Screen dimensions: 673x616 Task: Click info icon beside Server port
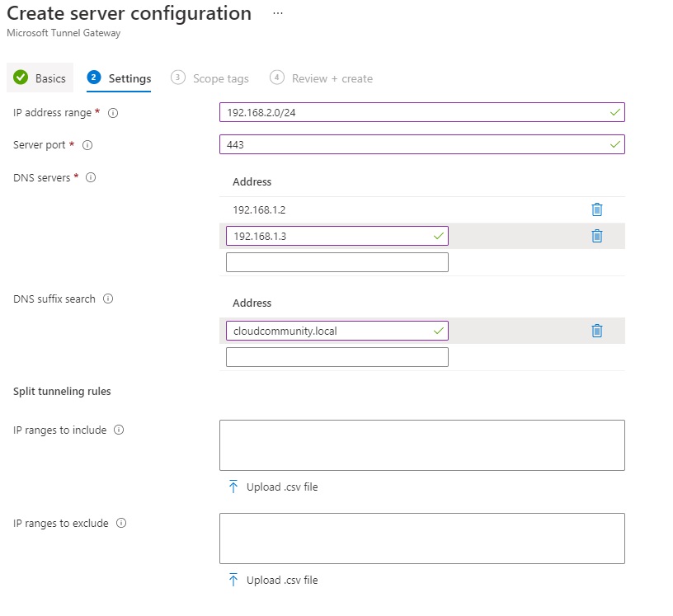tap(87, 145)
